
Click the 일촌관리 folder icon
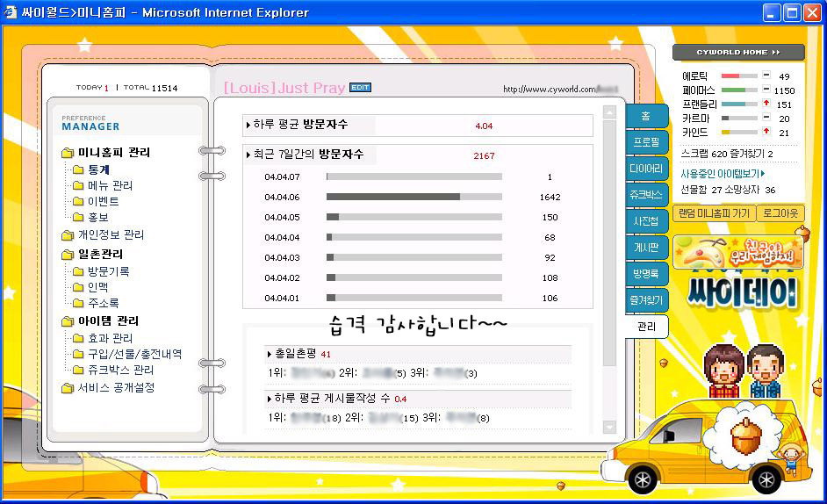coord(68,255)
